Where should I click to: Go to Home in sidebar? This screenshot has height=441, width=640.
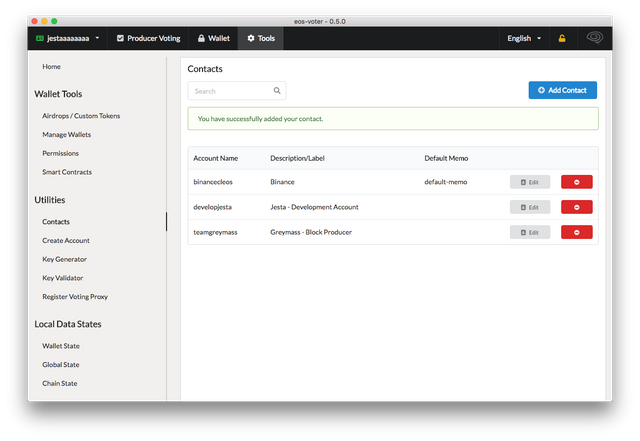51,67
